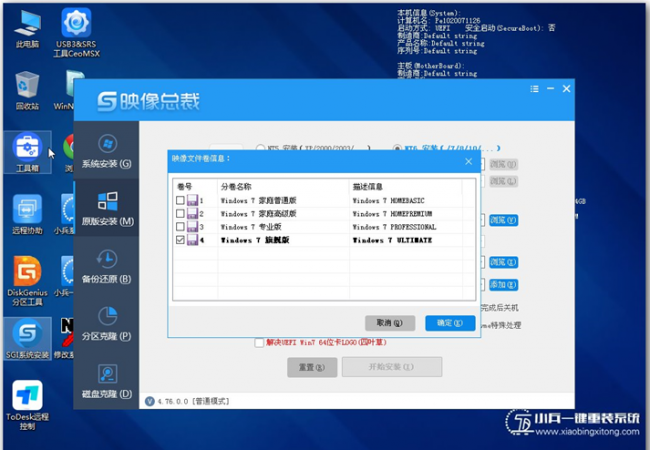The image size is (650, 450).
Task: Click the Windows 7 专业版 volume name
Action: (251, 227)
